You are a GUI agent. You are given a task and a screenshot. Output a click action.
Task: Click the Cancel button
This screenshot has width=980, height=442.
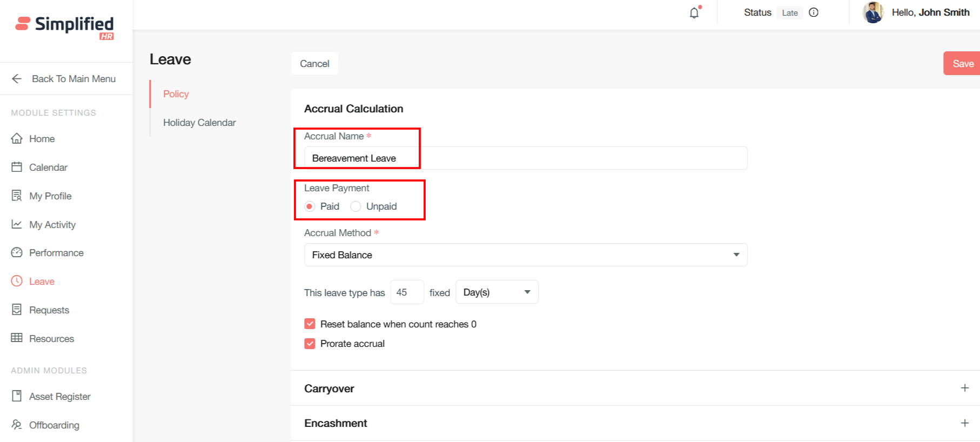(x=314, y=64)
